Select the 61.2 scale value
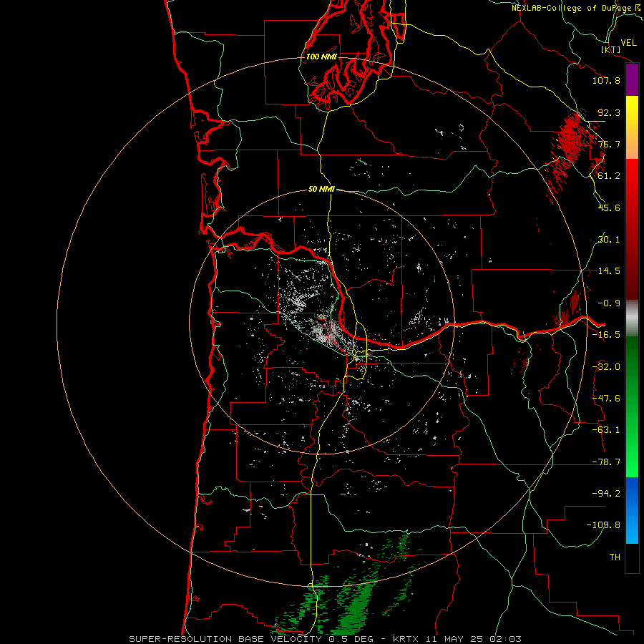Image resolution: width=644 pixels, height=644 pixels. click(609, 176)
